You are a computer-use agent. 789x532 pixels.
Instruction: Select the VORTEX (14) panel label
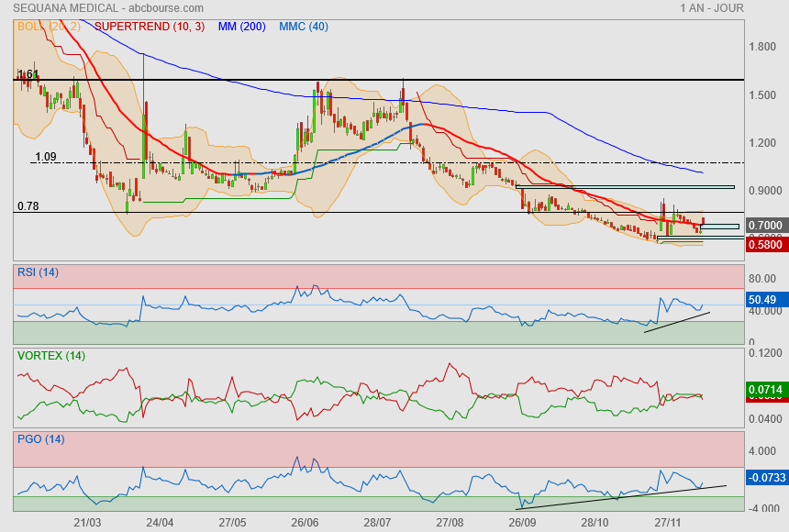pyautogui.click(x=50, y=355)
